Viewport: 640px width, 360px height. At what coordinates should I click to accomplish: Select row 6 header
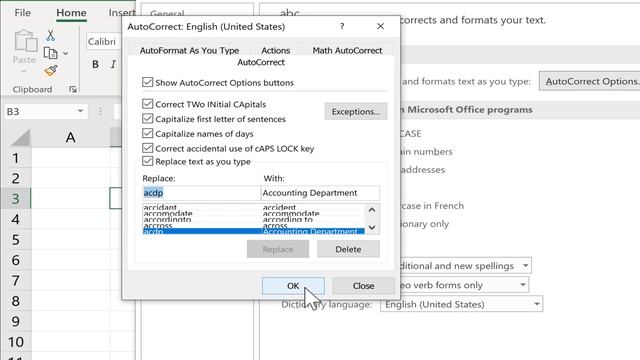16,260
